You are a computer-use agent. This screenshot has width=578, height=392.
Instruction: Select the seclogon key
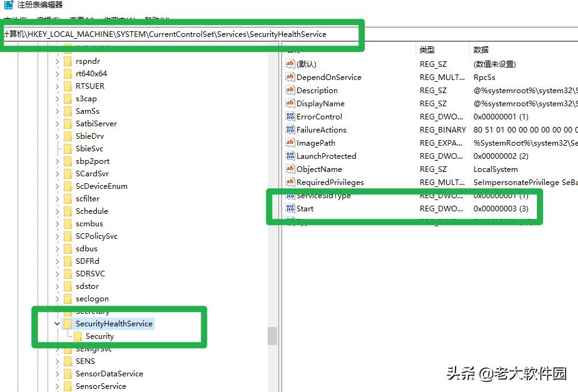click(x=92, y=299)
